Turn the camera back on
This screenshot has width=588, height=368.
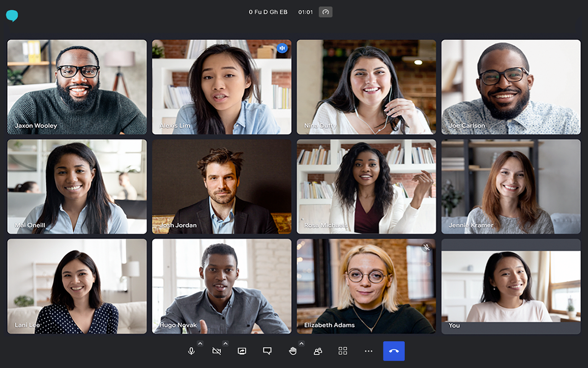217,351
